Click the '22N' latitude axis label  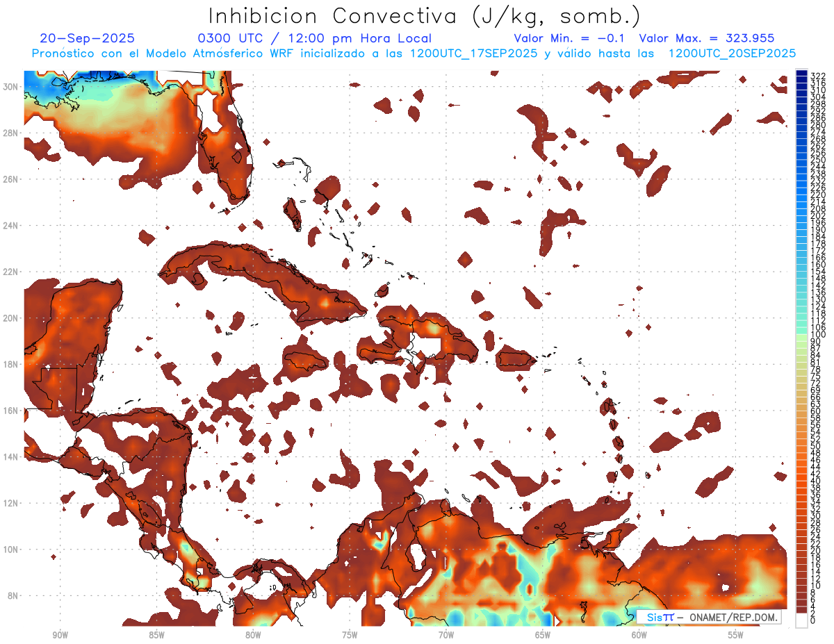coord(12,272)
